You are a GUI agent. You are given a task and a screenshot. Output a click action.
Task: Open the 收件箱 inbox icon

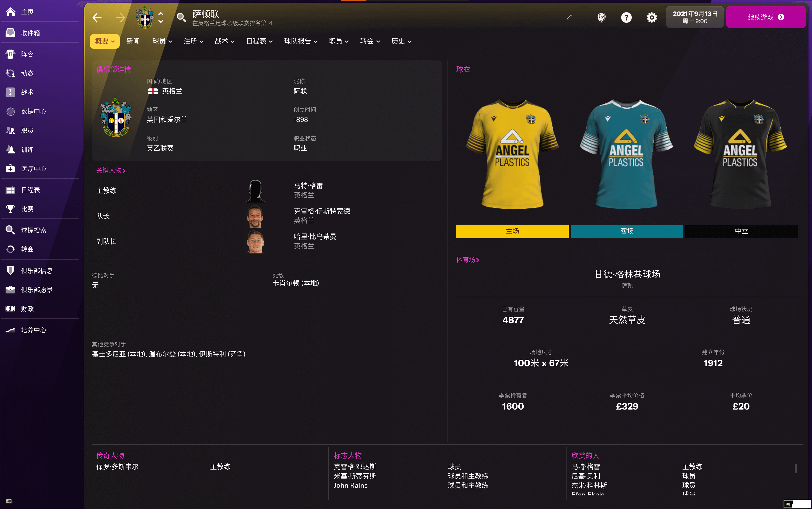tap(10, 33)
